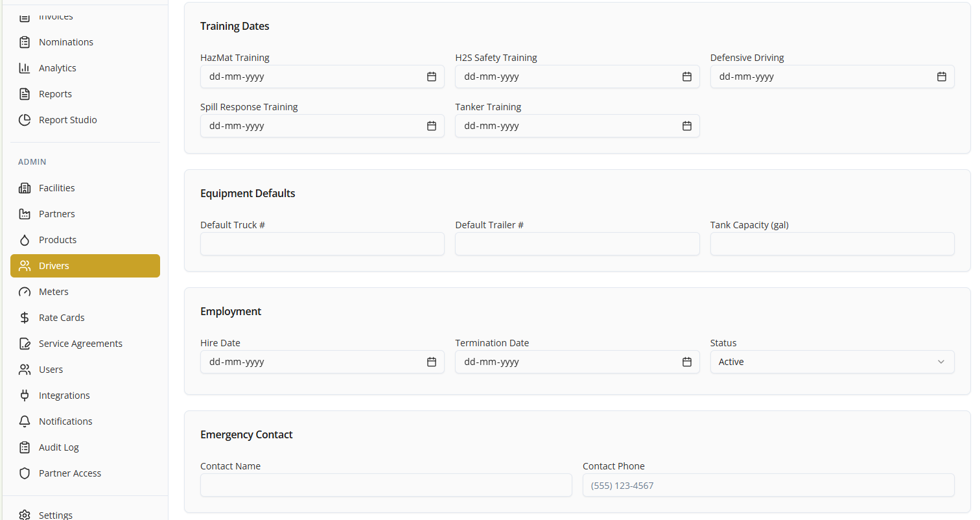Click the Products droplet icon

click(x=25, y=240)
